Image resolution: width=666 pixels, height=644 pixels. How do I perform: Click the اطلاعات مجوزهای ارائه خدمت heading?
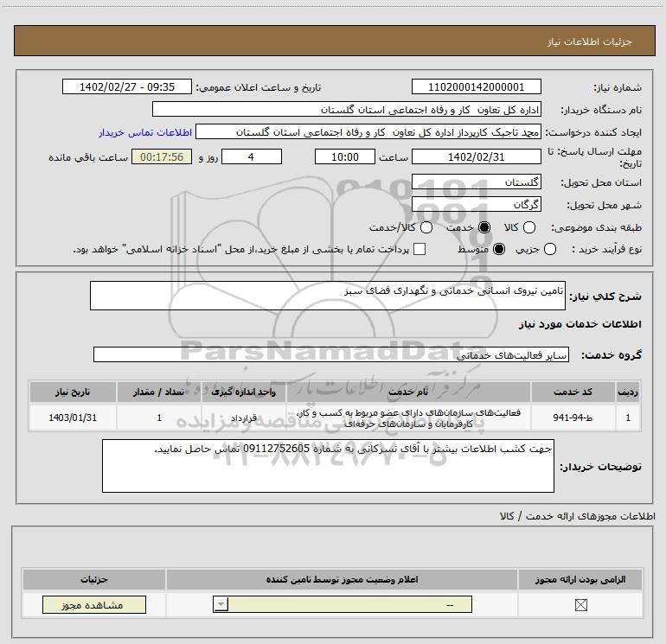[x=577, y=516]
